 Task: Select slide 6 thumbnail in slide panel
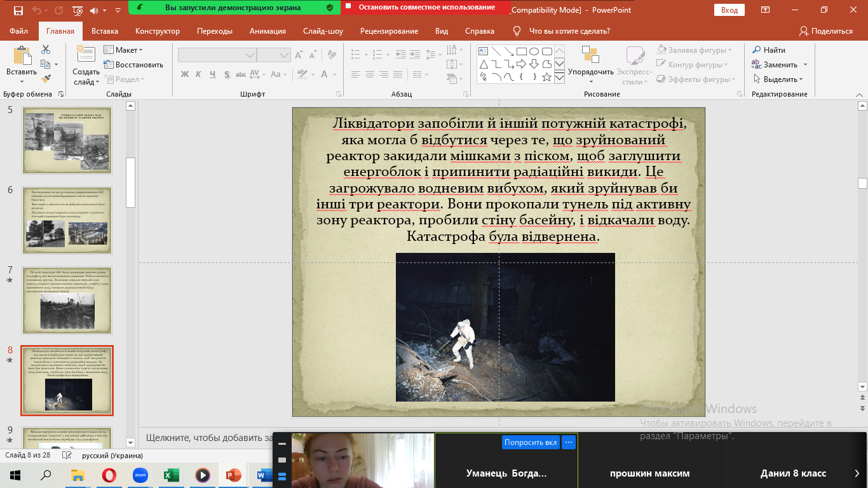[x=67, y=220]
